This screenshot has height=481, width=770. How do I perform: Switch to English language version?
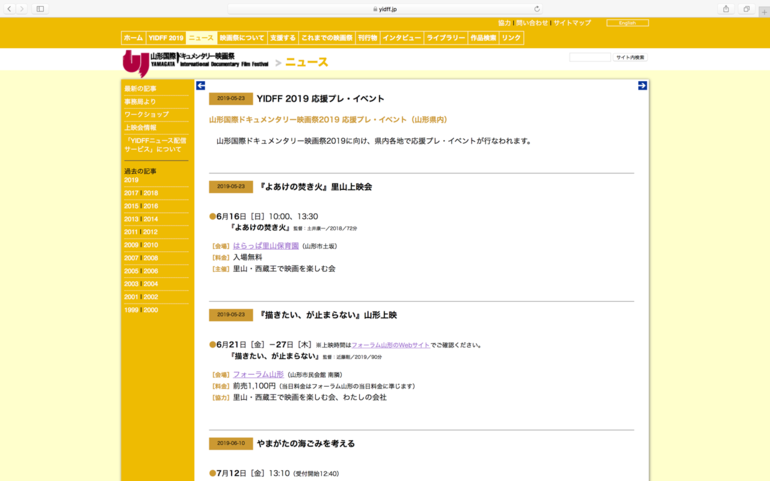click(x=627, y=22)
